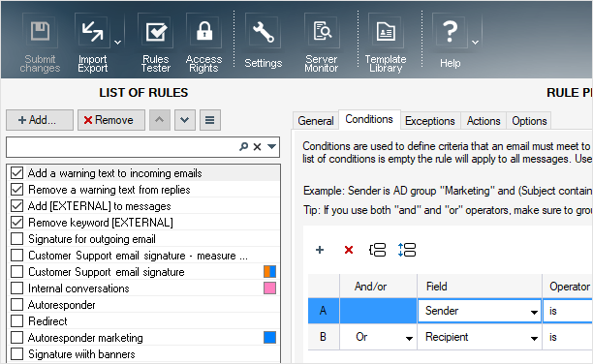Add a condition with blue plus
Viewport: 593px width, 364px height.
pos(320,250)
